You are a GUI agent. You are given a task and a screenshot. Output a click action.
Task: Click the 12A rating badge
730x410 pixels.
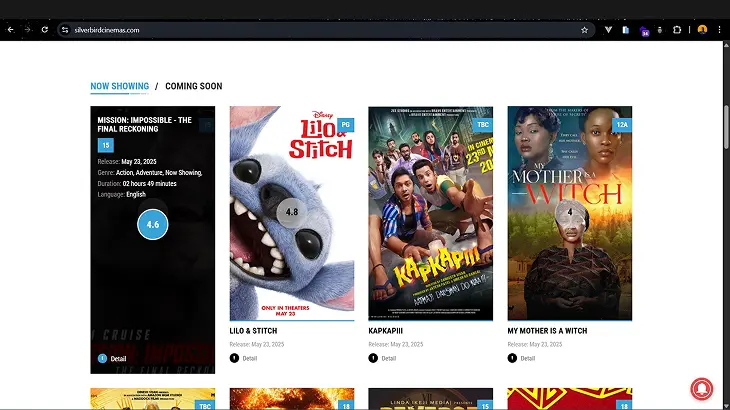click(622, 125)
